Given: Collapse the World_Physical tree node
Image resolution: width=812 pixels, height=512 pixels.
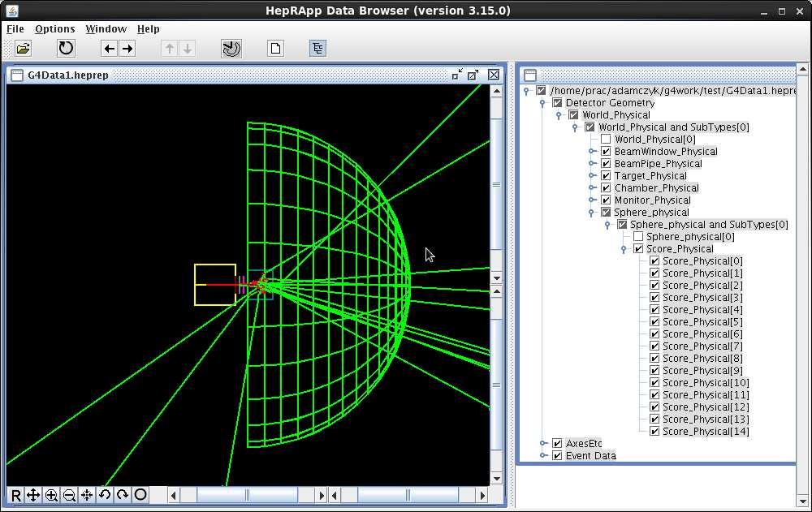Looking at the screenshot, I should point(559,115).
